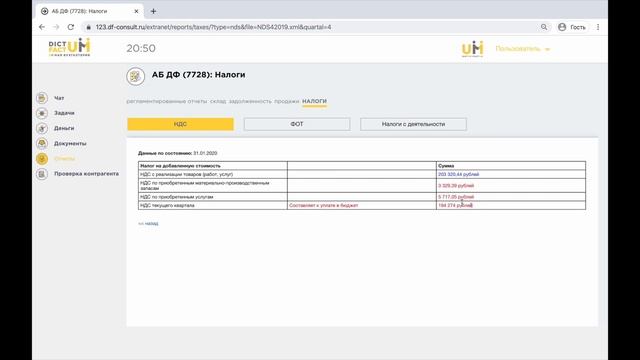Switch to продажи tab
The image size is (640, 360).
[x=287, y=101]
